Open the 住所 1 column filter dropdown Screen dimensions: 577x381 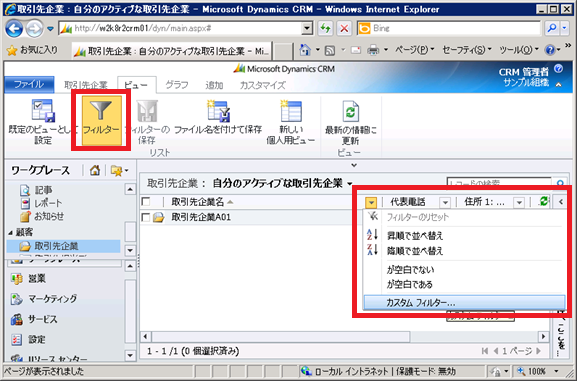click(x=519, y=202)
